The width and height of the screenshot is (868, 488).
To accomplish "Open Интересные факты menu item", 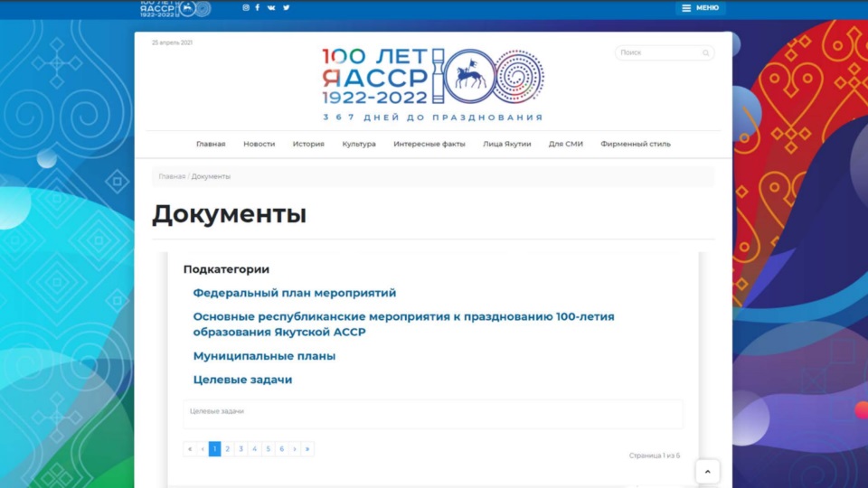I will click(x=429, y=144).
